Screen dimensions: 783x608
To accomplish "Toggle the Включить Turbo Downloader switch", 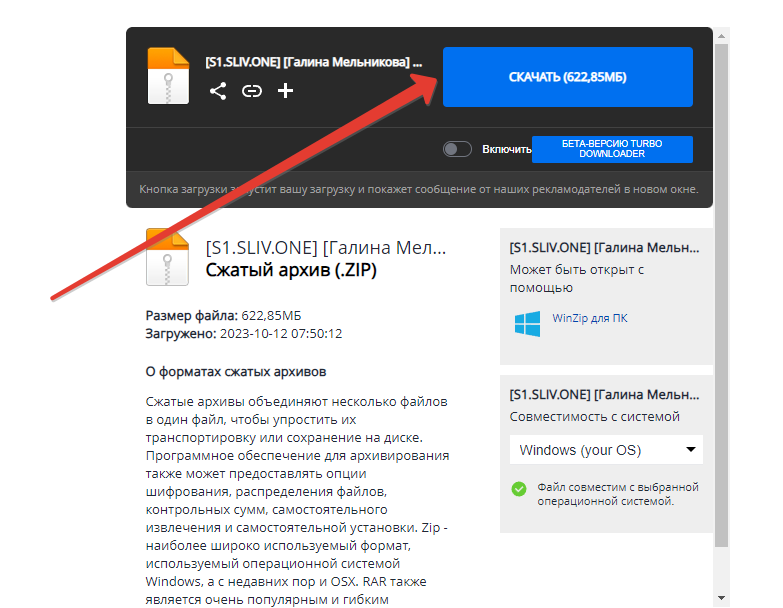I will point(457,149).
